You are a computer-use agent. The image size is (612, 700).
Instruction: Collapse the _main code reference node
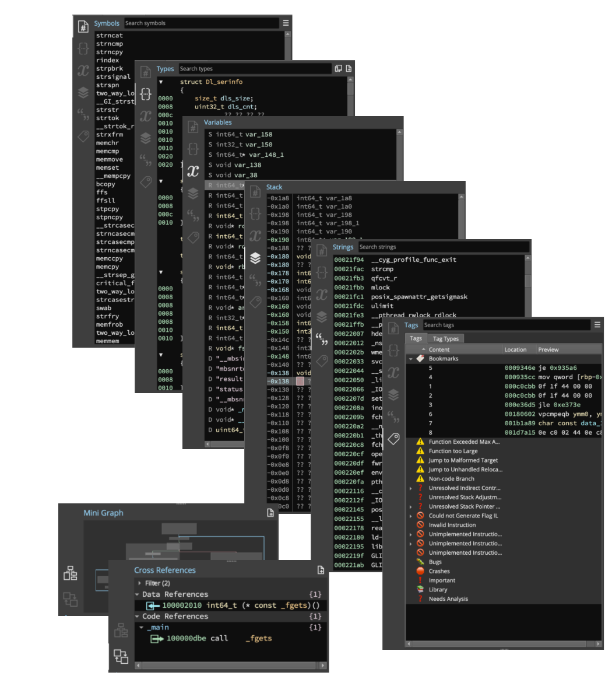pos(142,628)
